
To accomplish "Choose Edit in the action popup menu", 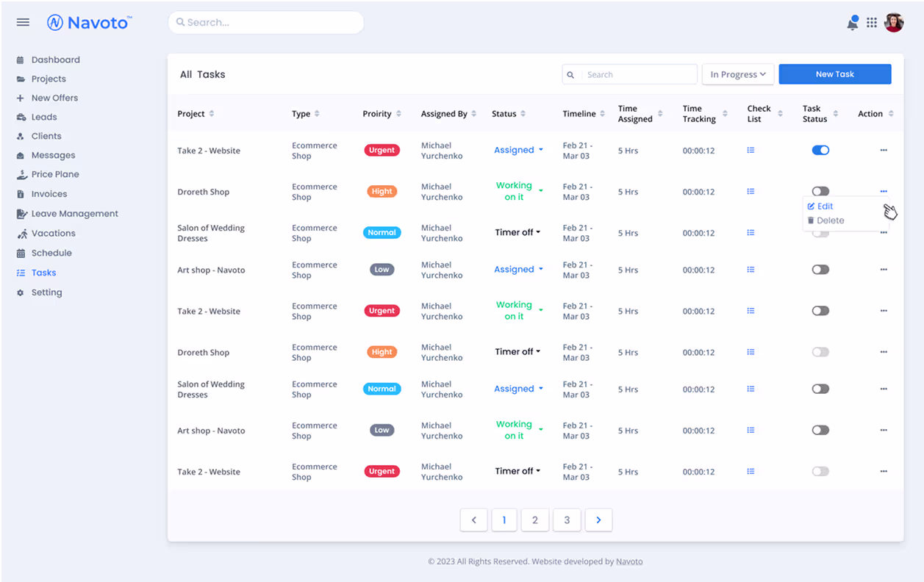I will coord(820,206).
